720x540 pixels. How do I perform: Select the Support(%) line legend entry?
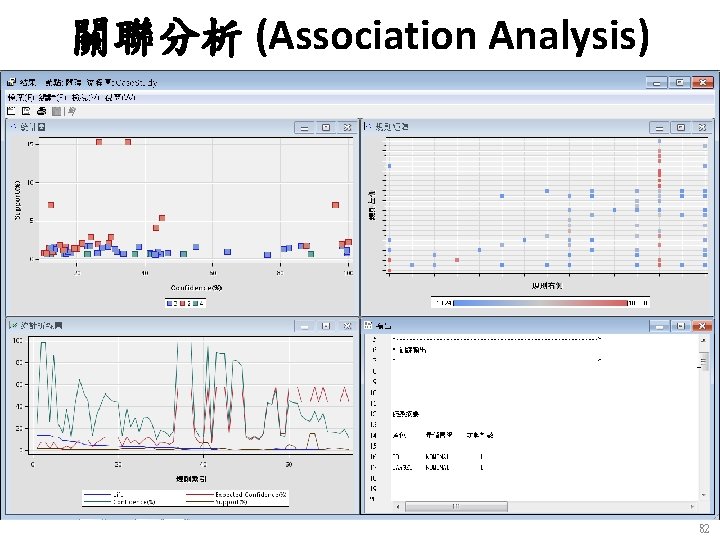pyautogui.click(x=217, y=502)
